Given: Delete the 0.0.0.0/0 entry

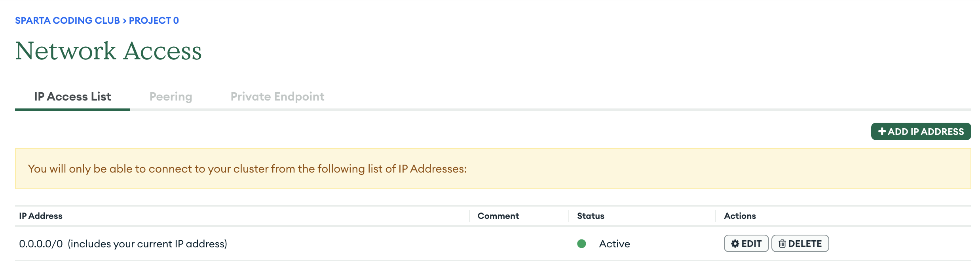Looking at the screenshot, I should (x=800, y=243).
